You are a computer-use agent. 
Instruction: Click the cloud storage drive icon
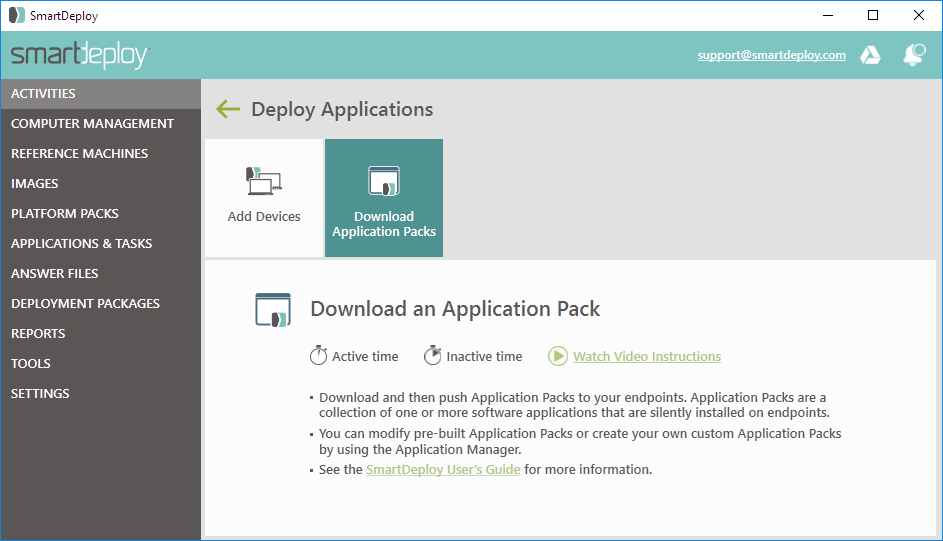point(870,55)
